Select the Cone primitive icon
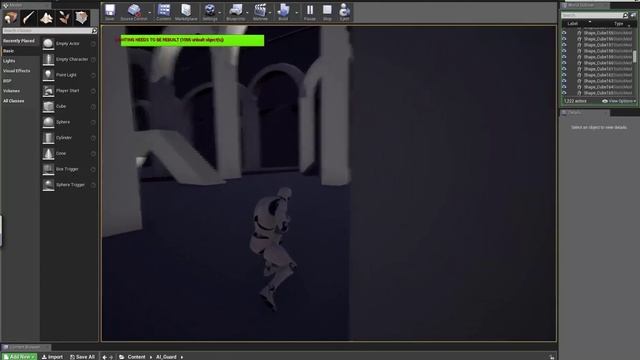The image size is (640, 360). click(x=48, y=154)
